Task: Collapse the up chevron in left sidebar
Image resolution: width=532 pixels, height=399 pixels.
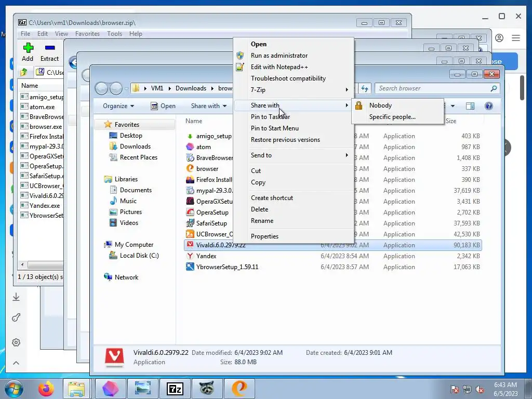Action: [16, 363]
